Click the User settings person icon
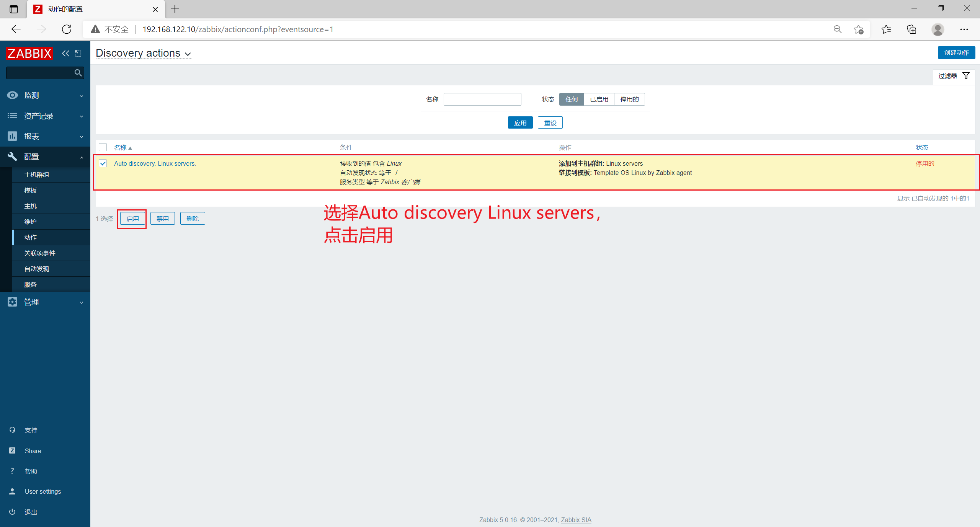Screen dimensions: 980x527 coord(12,491)
